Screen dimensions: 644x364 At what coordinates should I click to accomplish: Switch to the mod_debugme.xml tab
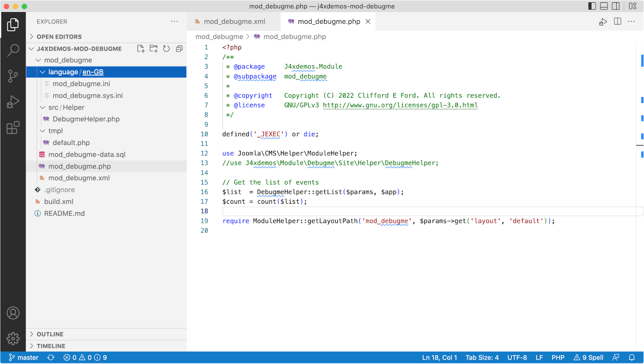pos(233,21)
